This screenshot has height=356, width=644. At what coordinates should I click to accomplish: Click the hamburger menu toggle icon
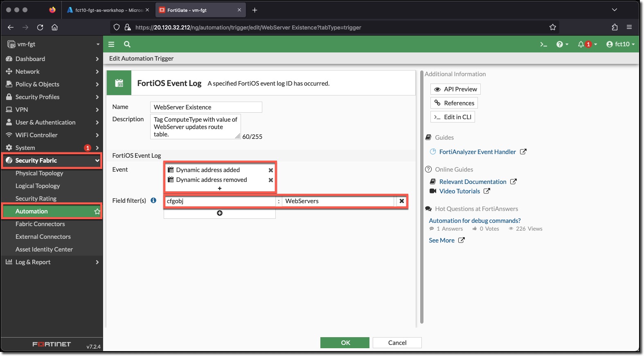[x=111, y=44]
